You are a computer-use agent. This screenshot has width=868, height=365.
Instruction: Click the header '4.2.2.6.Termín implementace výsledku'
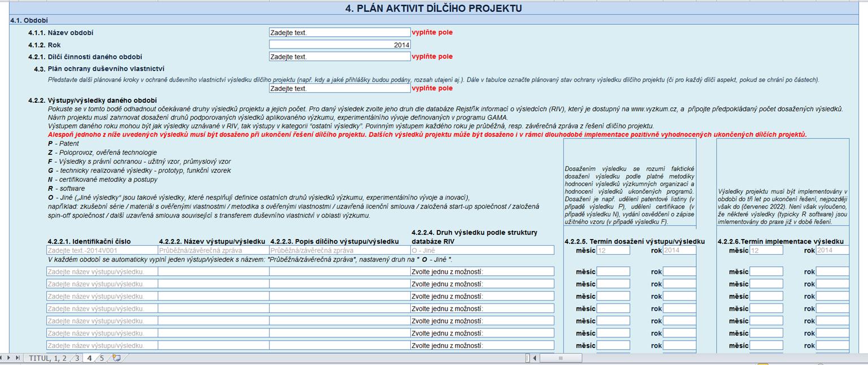[x=780, y=241]
